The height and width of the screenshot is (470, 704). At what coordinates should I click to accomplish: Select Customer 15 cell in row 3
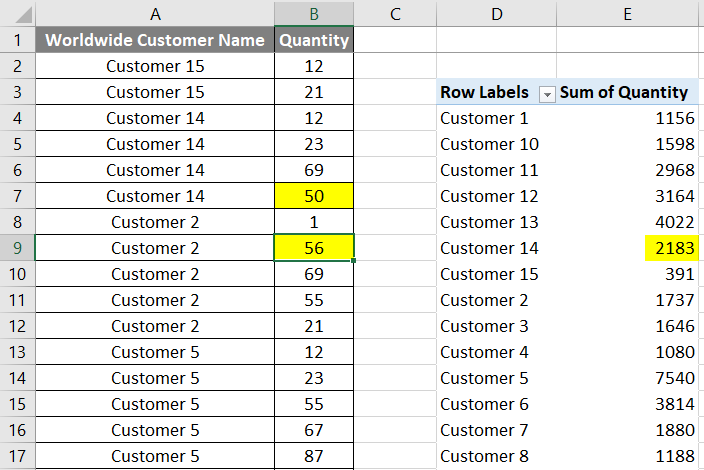[155, 92]
